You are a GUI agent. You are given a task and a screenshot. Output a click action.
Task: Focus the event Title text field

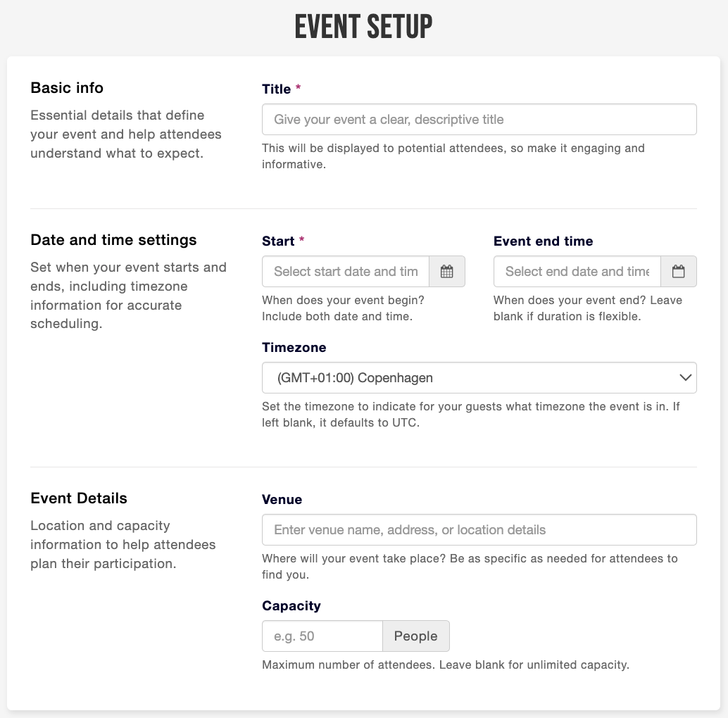pyautogui.click(x=479, y=119)
